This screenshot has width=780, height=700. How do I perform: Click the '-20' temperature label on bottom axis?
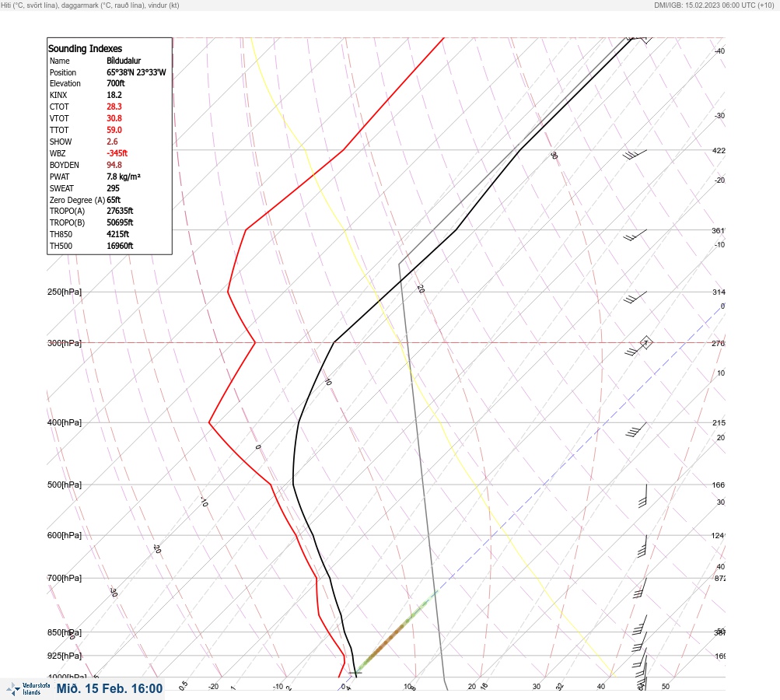pos(213,687)
